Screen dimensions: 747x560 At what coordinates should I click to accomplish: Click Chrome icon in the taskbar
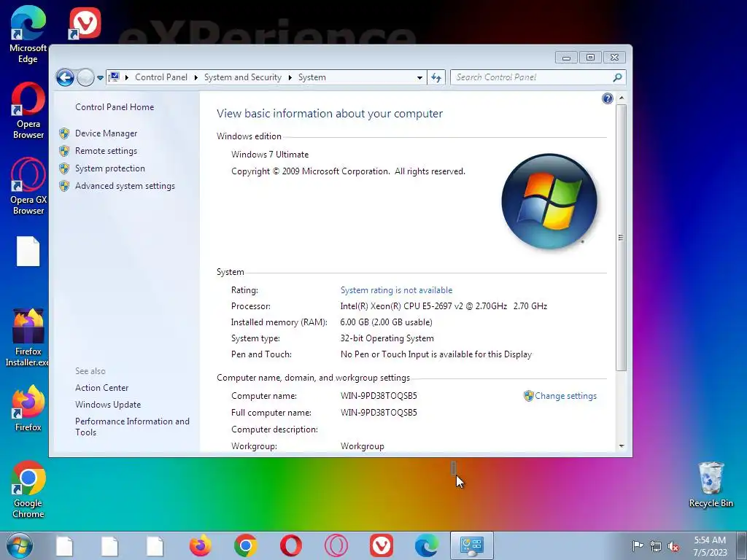(245, 545)
